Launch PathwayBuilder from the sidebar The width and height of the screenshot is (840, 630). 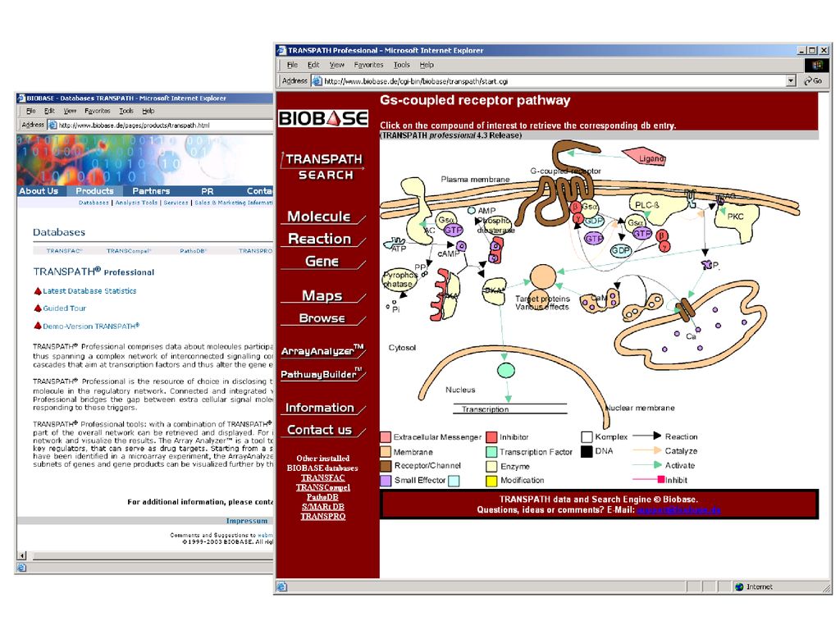tap(322, 374)
